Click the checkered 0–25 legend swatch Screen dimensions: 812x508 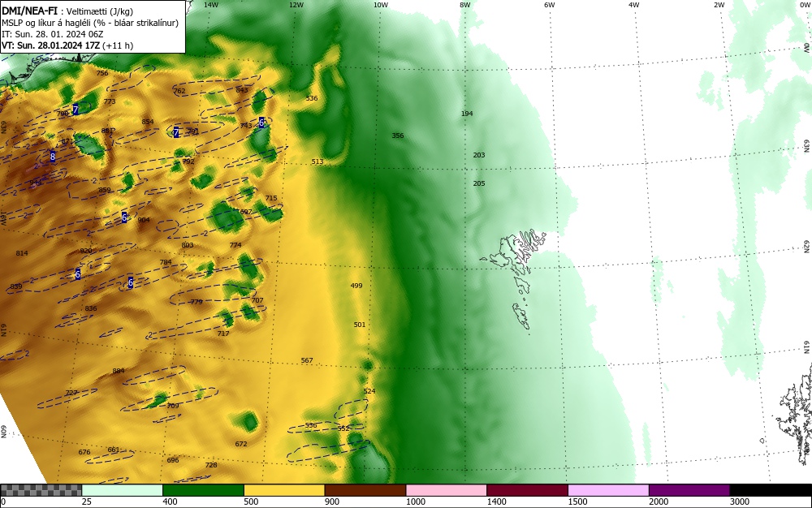[41, 490]
